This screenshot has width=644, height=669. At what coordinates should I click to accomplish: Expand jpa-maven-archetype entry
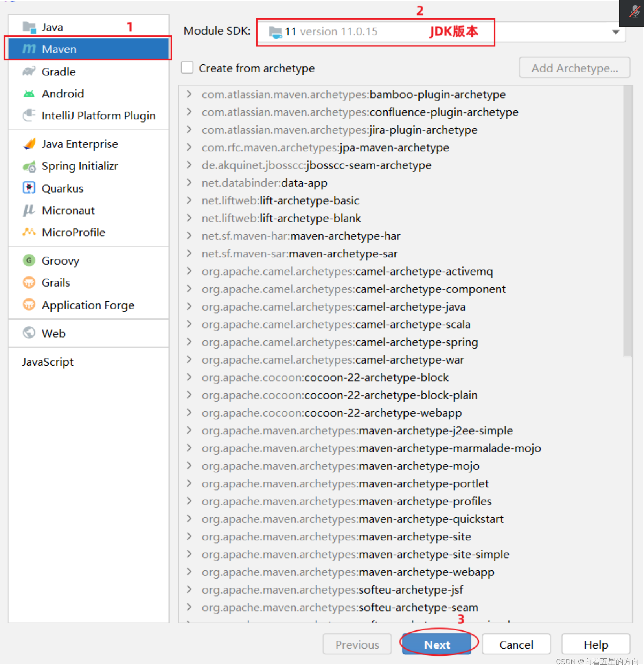pos(189,147)
